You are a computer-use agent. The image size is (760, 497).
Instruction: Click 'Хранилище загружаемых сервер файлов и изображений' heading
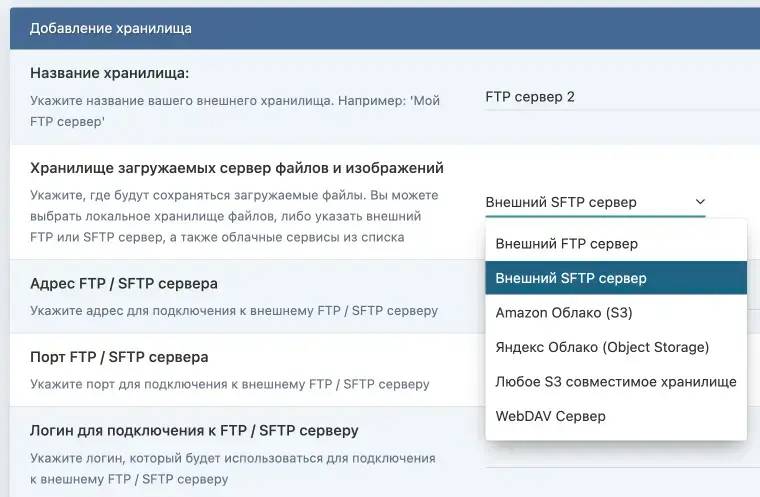tap(237, 168)
